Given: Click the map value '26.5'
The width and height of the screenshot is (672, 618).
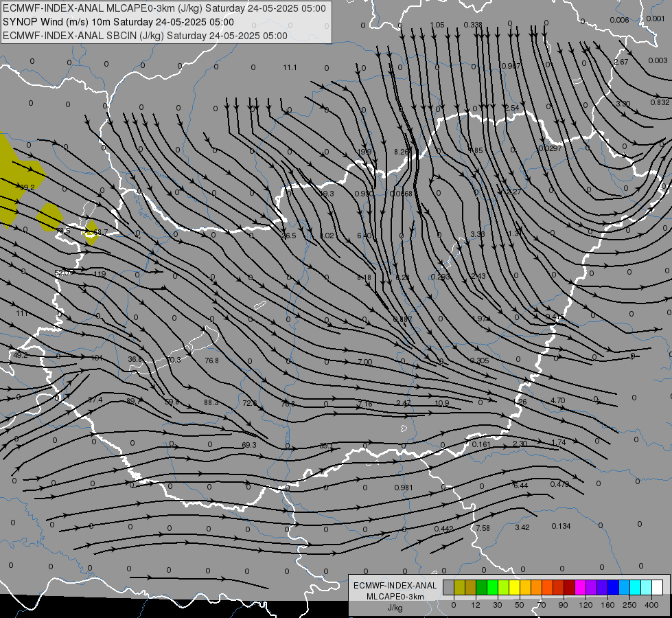Looking at the screenshot, I should (289, 236).
